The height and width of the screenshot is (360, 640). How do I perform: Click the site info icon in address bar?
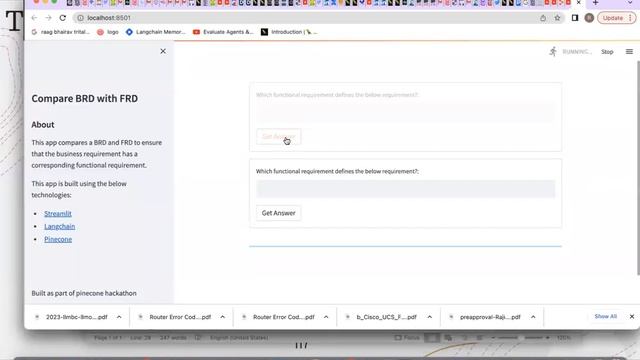(80, 18)
